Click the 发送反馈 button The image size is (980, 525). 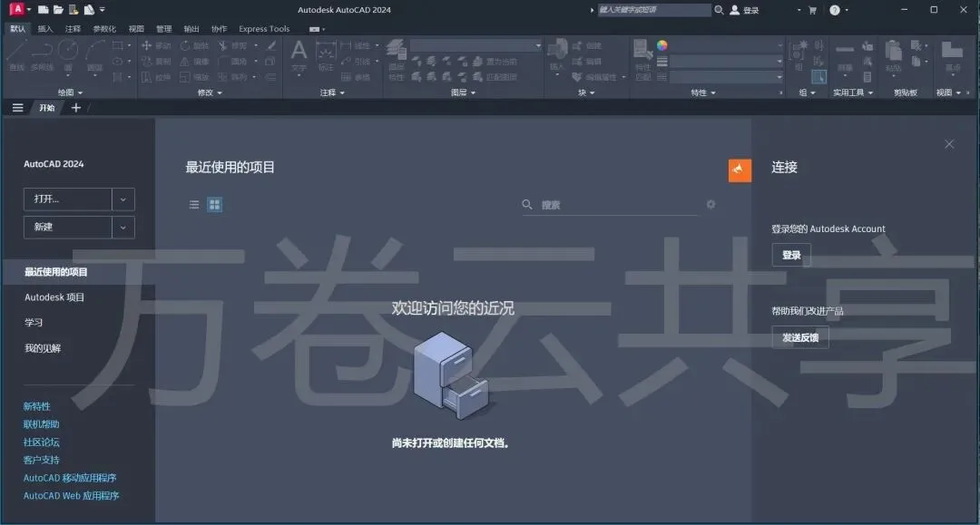800,337
